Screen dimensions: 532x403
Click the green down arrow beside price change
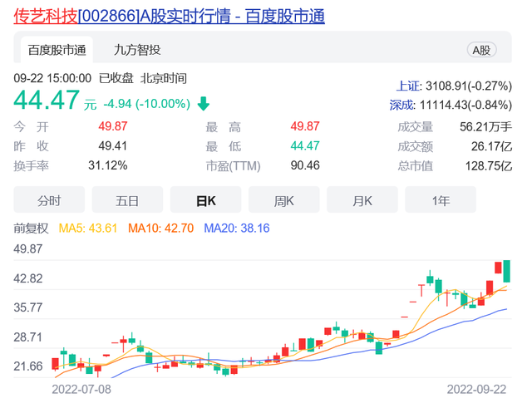[204, 104]
